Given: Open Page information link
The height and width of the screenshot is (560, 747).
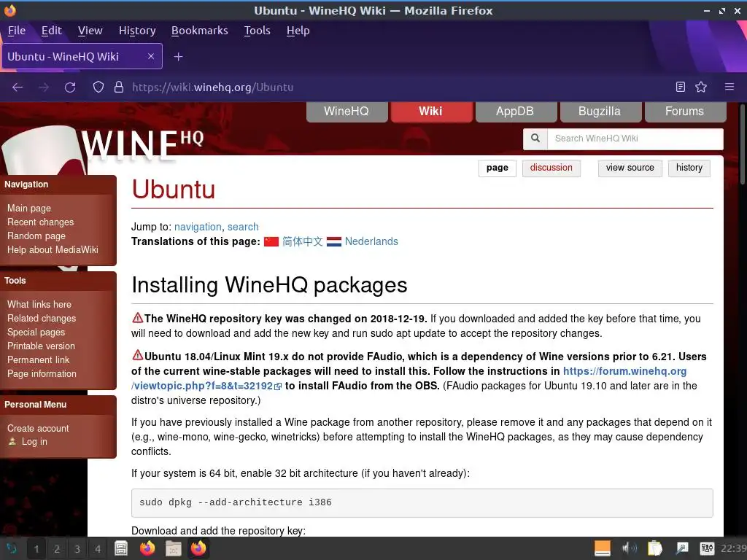Looking at the screenshot, I should [42, 373].
